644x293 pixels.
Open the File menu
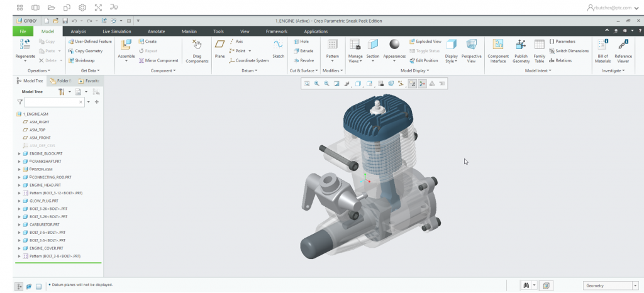pos(23,31)
